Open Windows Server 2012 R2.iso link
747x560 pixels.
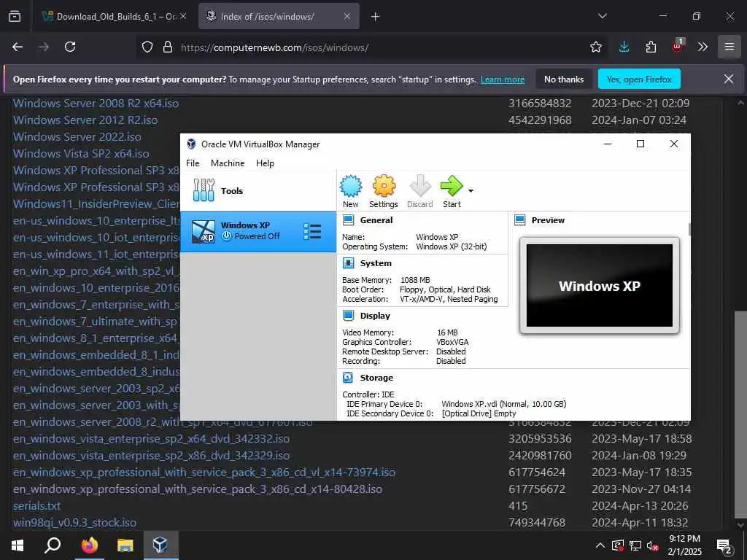(85, 120)
